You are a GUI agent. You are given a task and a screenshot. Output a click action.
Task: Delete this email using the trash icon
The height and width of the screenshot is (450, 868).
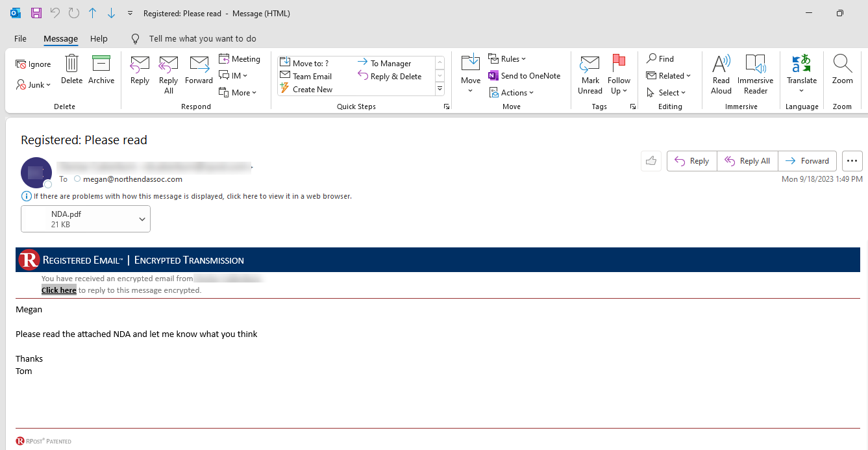(71, 70)
